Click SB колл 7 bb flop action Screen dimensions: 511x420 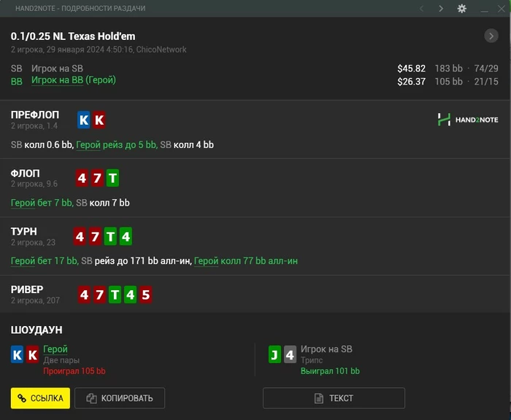(103, 203)
